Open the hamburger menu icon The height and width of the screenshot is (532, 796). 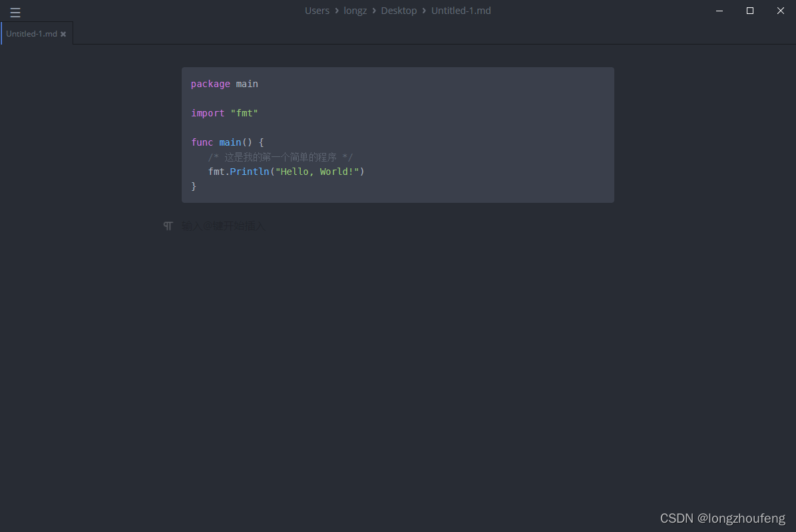tap(15, 12)
